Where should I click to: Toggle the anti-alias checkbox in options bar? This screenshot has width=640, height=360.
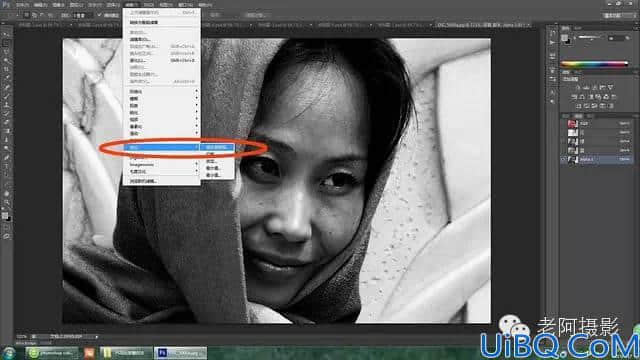click(x=99, y=15)
